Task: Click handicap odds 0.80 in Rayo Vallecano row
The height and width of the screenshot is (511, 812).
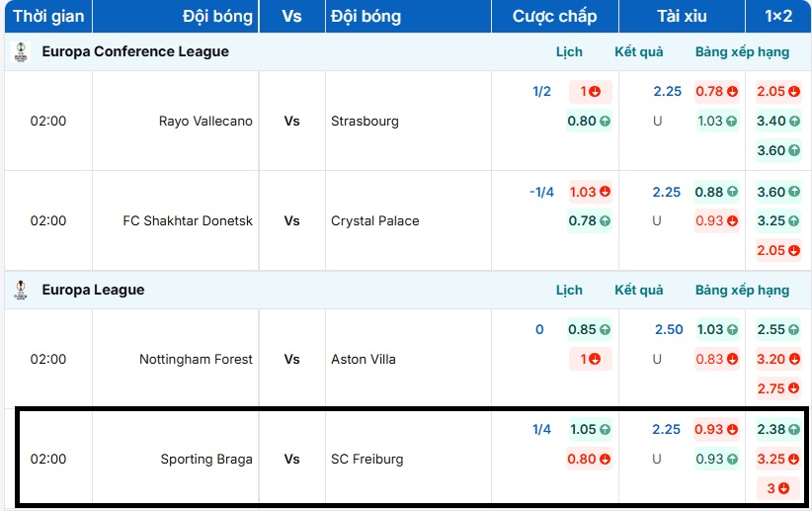Action: pos(590,122)
